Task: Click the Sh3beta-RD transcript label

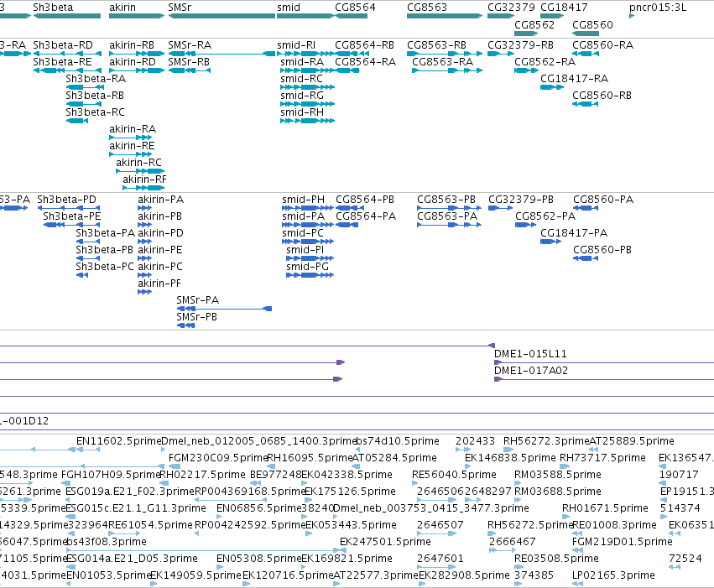Action: 63,45
